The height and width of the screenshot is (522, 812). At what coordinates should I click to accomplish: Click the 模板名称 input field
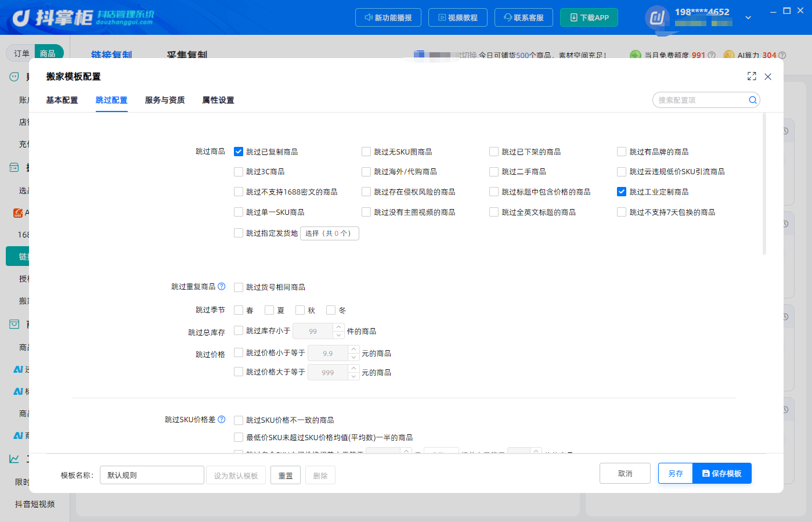(x=152, y=475)
